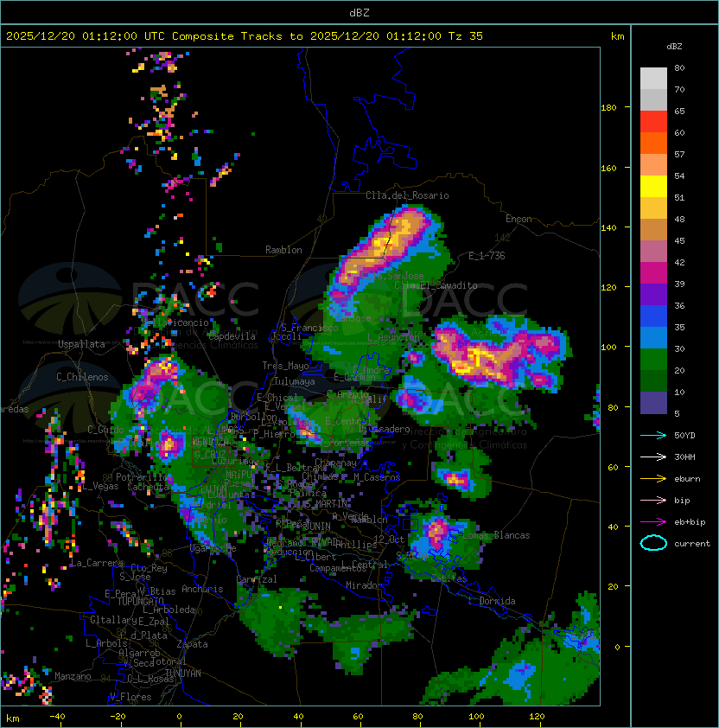Click the dBZ title at top
The width and height of the screenshot is (719, 728).
(x=359, y=12)
